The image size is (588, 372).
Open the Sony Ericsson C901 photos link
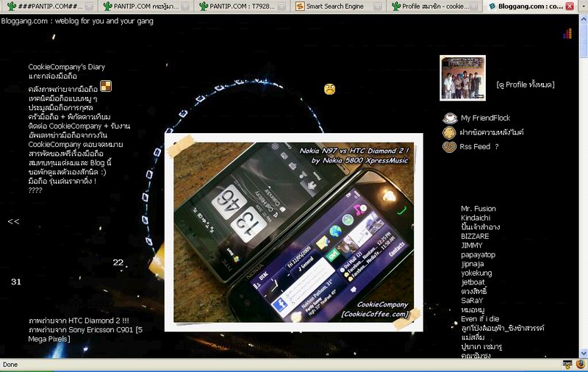85,334
